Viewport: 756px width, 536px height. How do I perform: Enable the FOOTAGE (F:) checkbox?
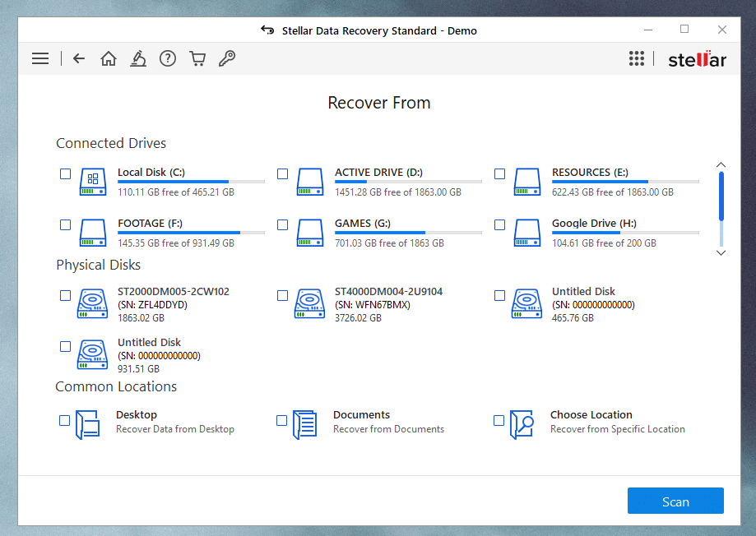[x=66, y=224]
